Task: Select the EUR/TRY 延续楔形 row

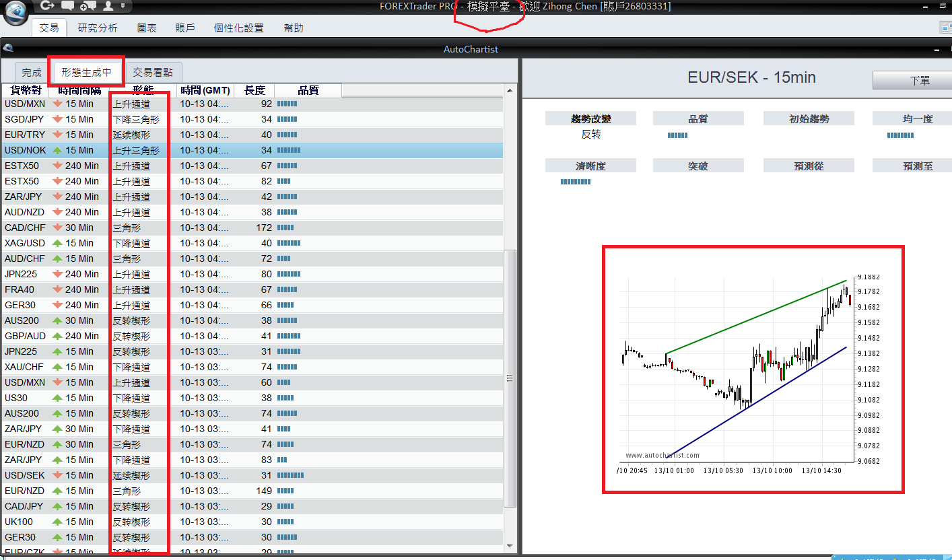Action: (x=252, y=135)
